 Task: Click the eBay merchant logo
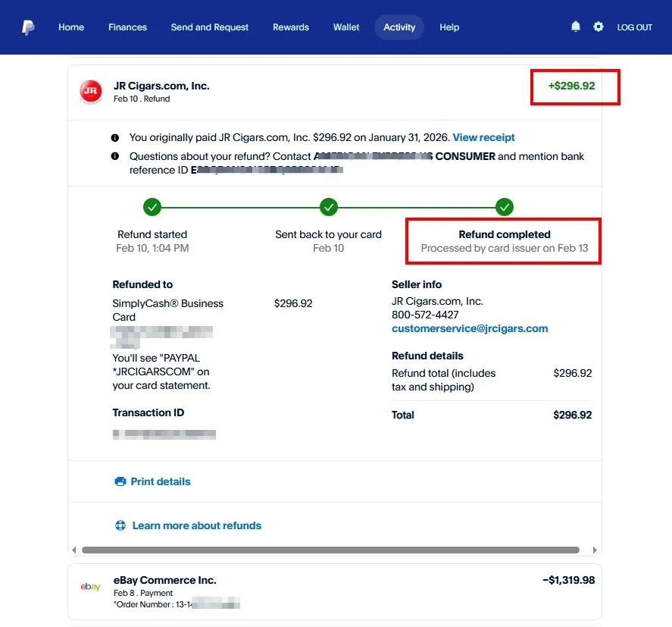(x=91, y=587)
